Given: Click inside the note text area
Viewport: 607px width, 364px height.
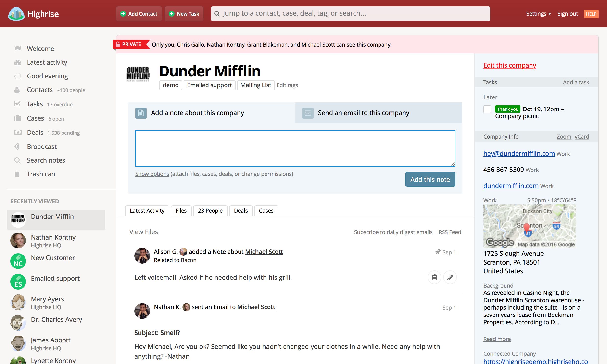Looking at the screenshot, I should pyautogui.click(x=295, y=148).
